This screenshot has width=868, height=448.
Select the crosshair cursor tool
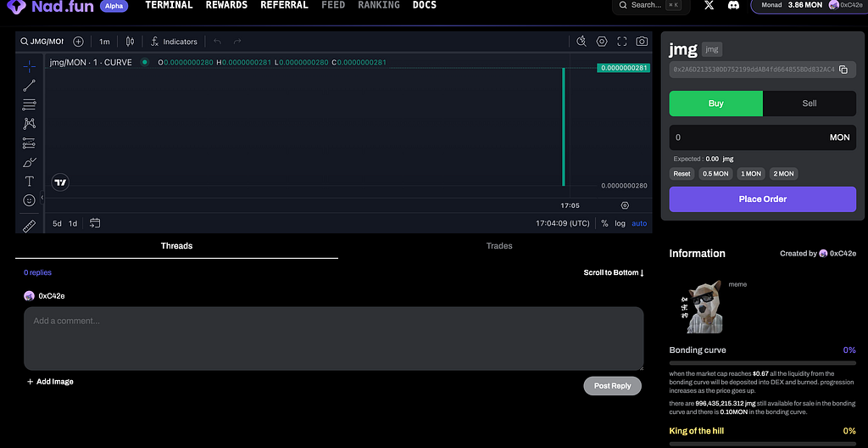click(x=30, y=67)
